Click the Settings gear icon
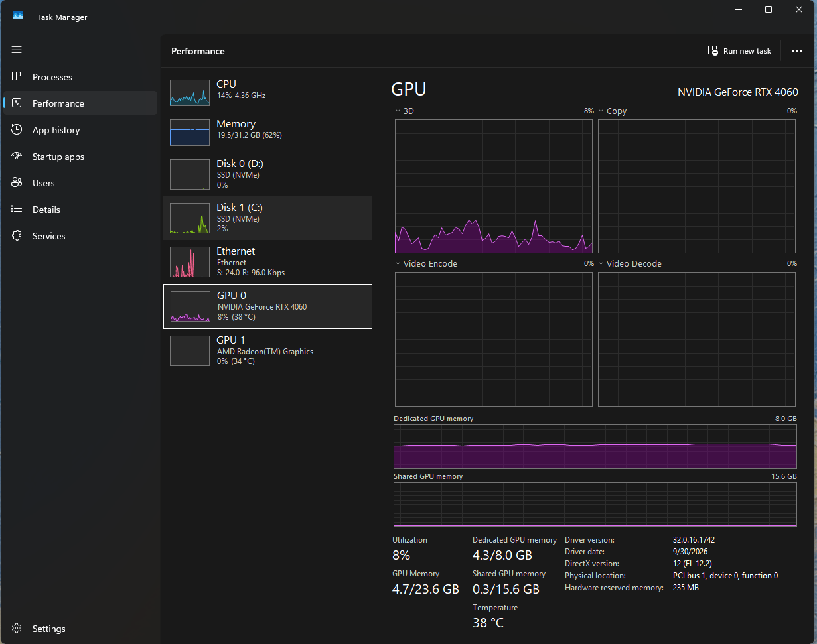The width and height of the screenshot is (817, 644). point(17,629)
